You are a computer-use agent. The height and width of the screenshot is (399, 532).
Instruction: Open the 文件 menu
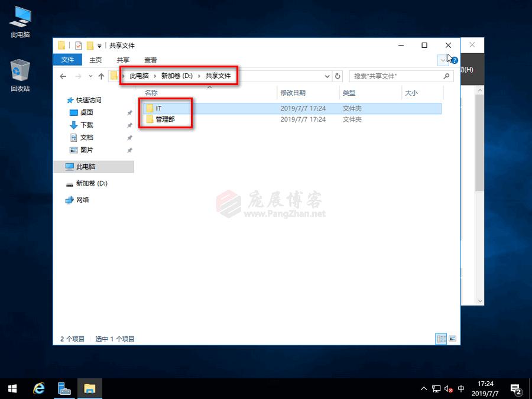(67, 60)
